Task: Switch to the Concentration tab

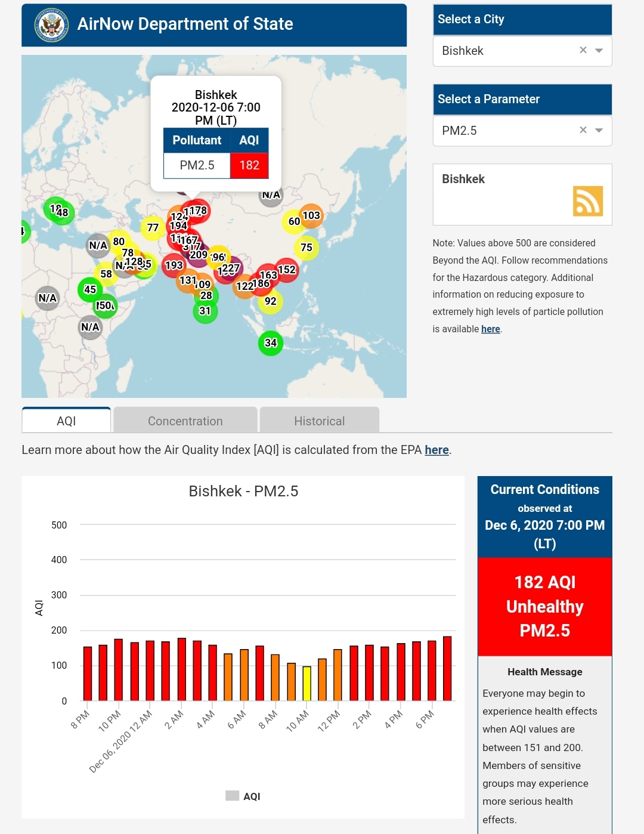Action: [185, 421]
